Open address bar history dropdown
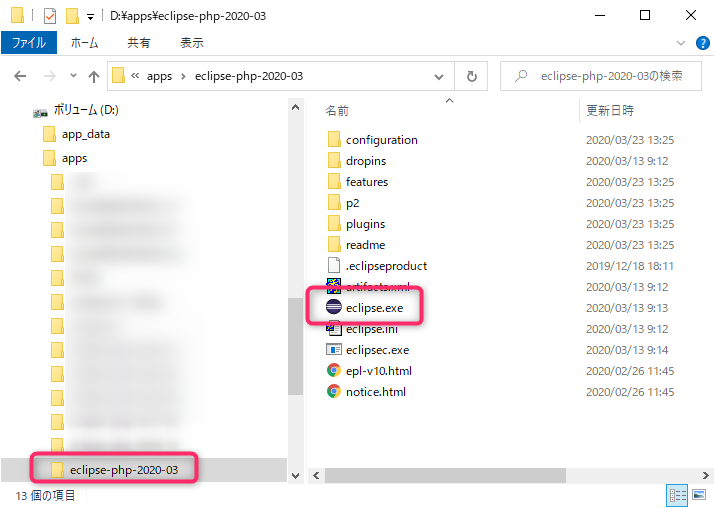This screenshot has width=715, height=508. click(x=439, y=77)
